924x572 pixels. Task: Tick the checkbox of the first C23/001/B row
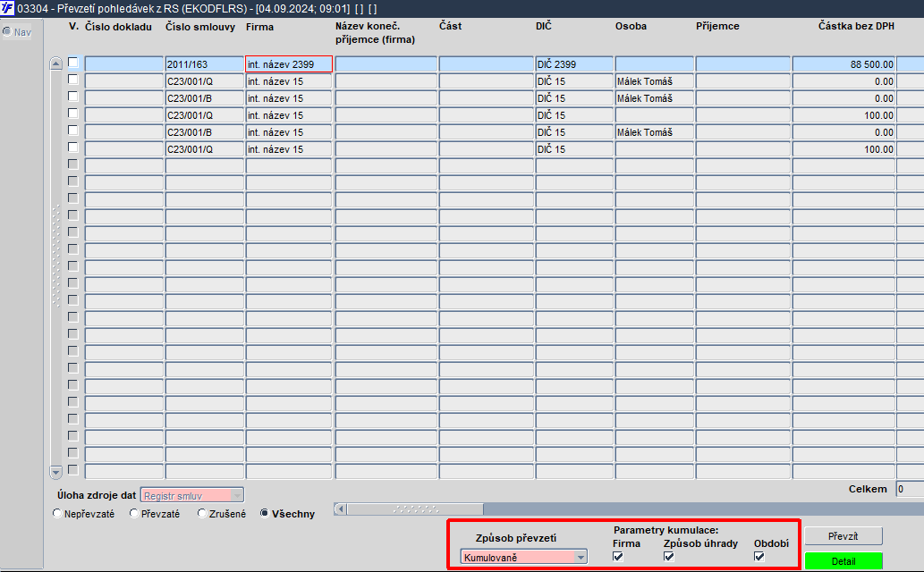tap(73, 97)
